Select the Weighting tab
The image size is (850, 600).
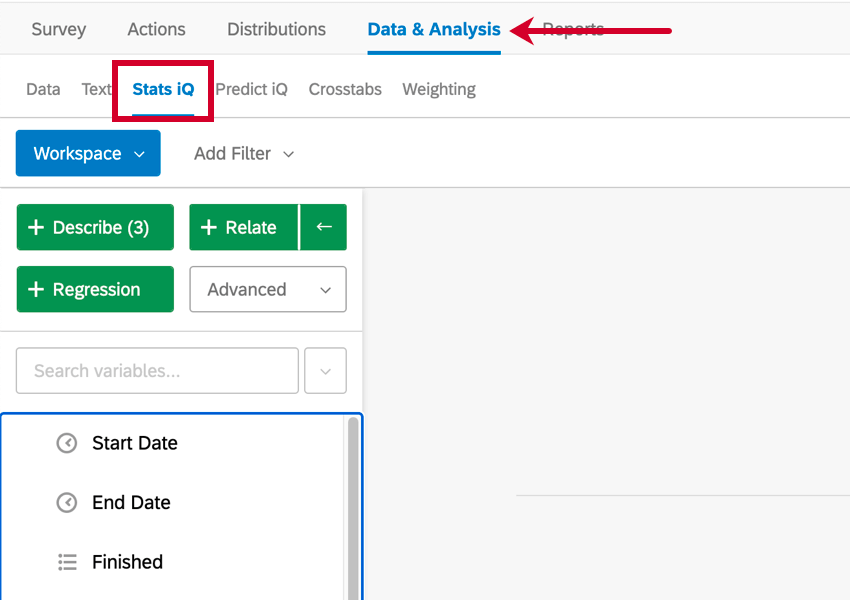[438, 89]
